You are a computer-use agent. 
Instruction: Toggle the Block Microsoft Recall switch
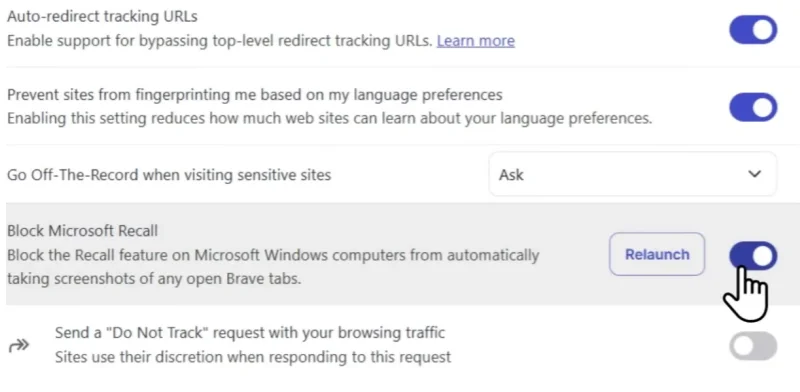click(x=753, y=255)
